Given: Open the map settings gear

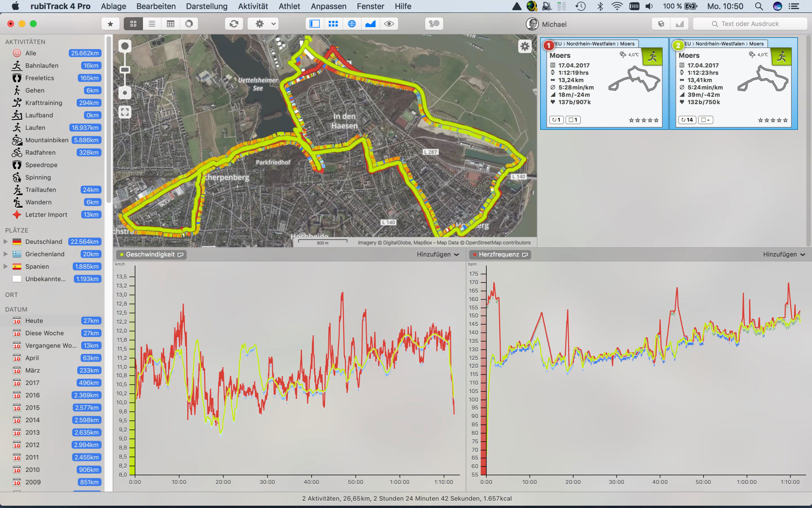Looking at the screenshot, I should 525,46.
